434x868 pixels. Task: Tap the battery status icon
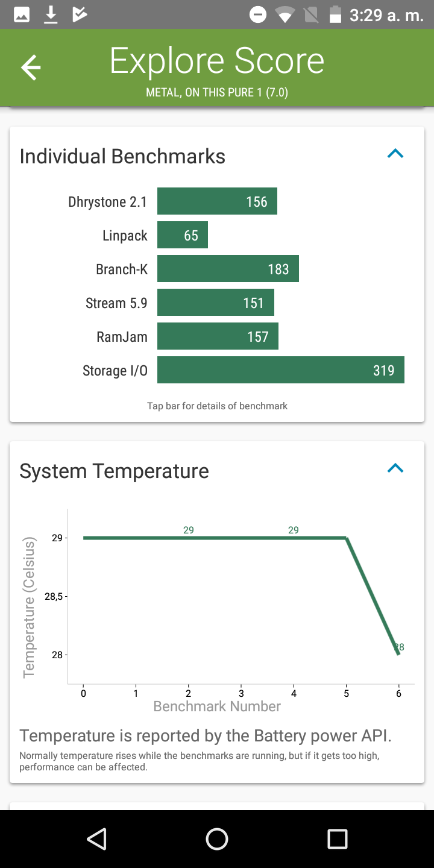pyautogui.click(x=336, y=14)
